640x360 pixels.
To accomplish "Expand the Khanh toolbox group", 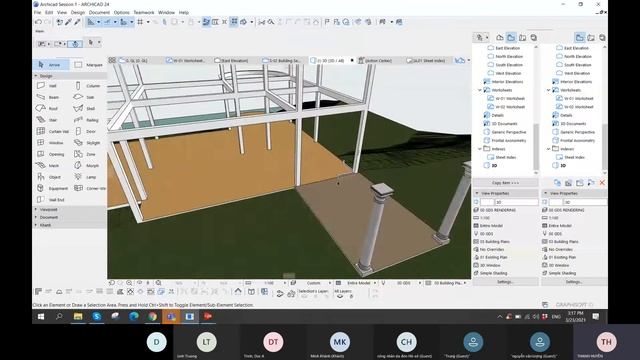I will [36, 225].
